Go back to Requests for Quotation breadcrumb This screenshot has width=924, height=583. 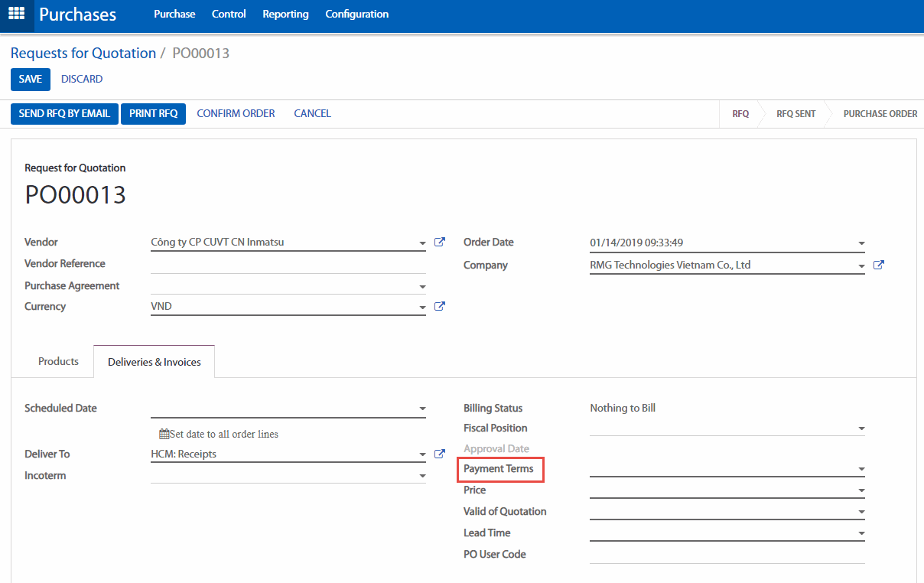coord(83,53)
